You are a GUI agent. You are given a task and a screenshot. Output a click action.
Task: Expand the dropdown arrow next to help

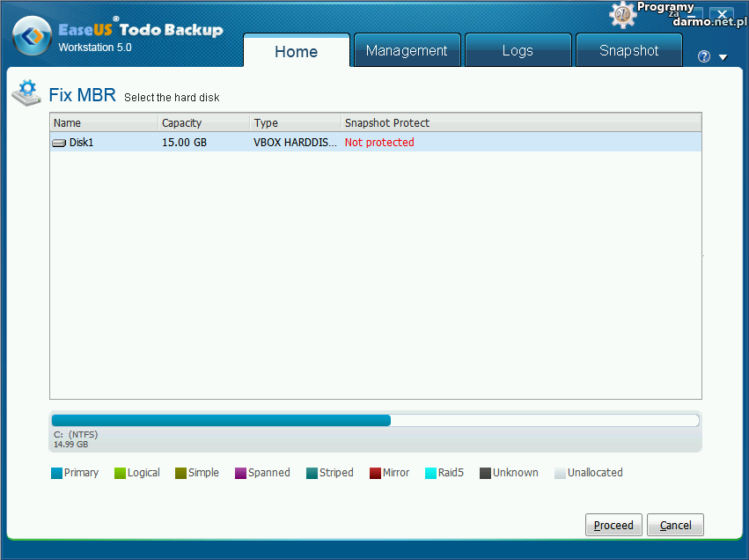tap(723, 57)
